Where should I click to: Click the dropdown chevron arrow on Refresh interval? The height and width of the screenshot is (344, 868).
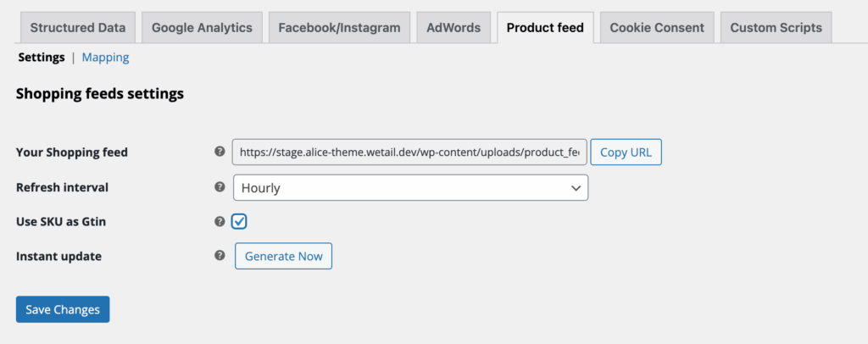pyautogui.click(x=576, y=188)
